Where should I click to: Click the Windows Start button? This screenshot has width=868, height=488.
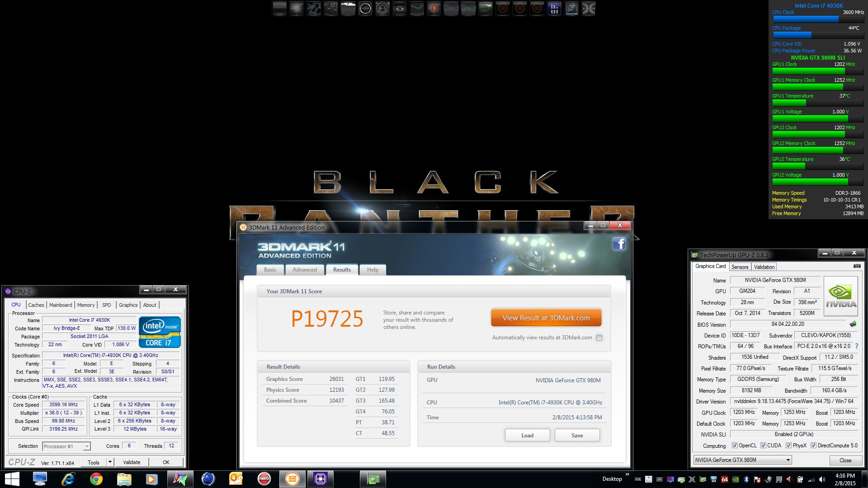tap(12, 479)
